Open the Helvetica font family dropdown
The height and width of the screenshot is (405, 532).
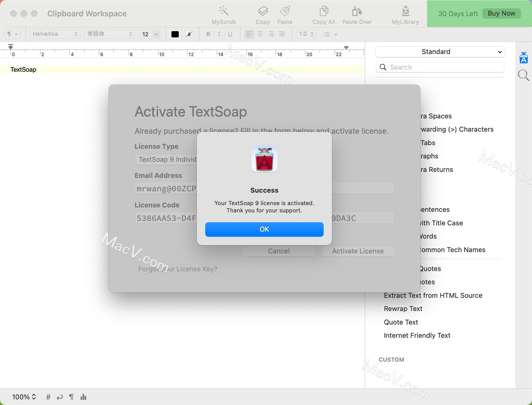[55, 34]
